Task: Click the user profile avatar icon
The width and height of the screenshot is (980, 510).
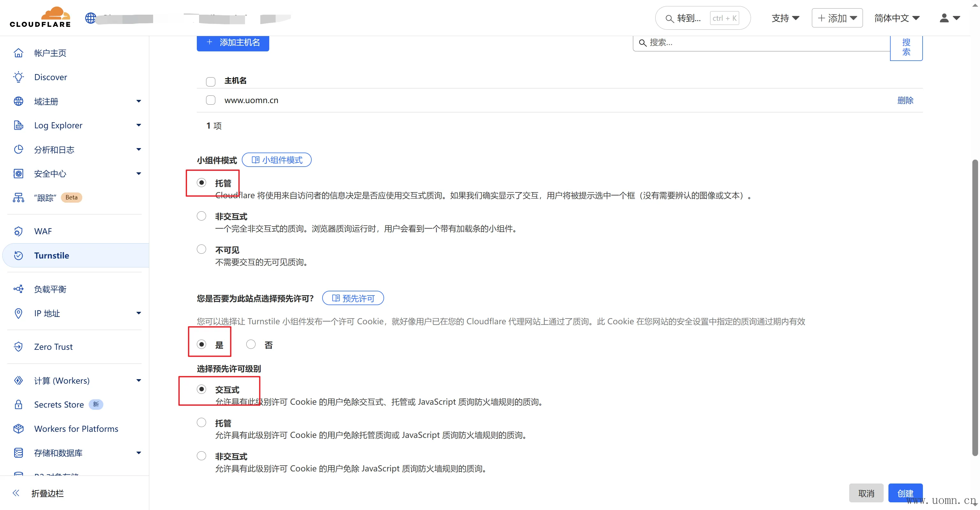Action: pyautogui.click(x=944, y=18)
